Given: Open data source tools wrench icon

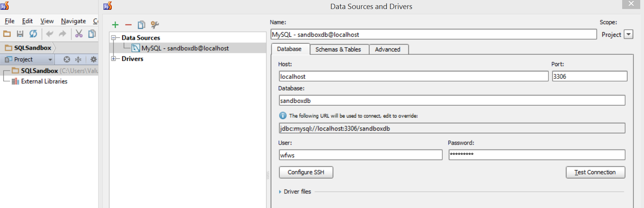Looking at the screenshot, I should tap(155, 25).
